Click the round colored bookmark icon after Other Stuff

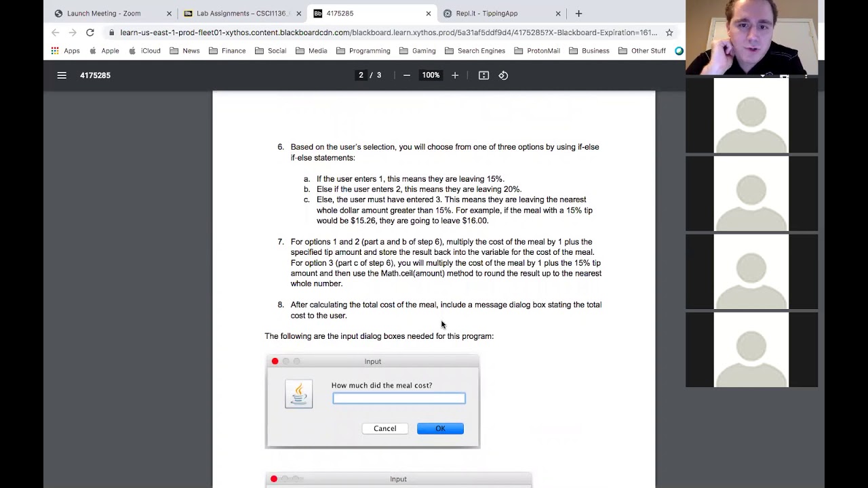pos(679,51)
